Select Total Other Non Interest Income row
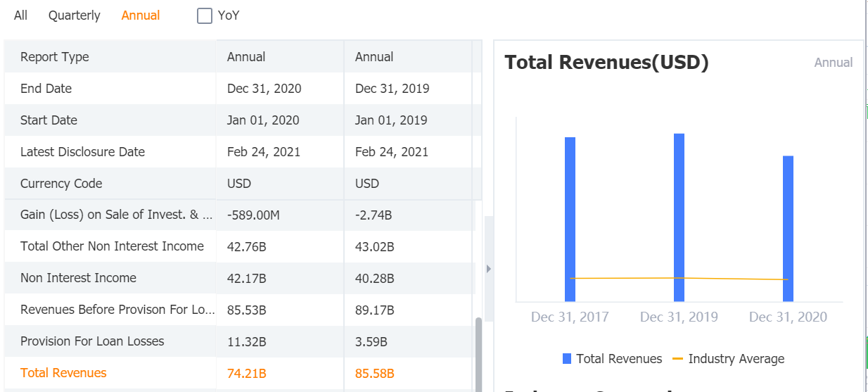Screen dimensions: 868x392 click(112, 246)
